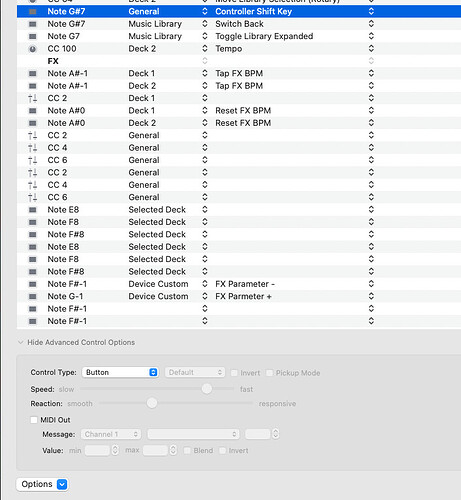
Task: Open the Channel 1 message popup
Action: click(x=111, y=434)
